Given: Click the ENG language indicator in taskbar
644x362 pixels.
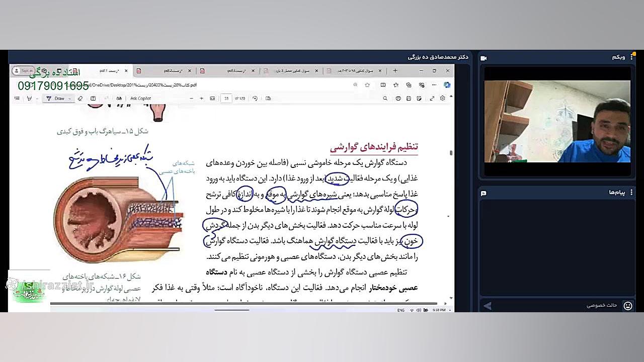Looking at the screenshot, I should (x=400, y=310).
